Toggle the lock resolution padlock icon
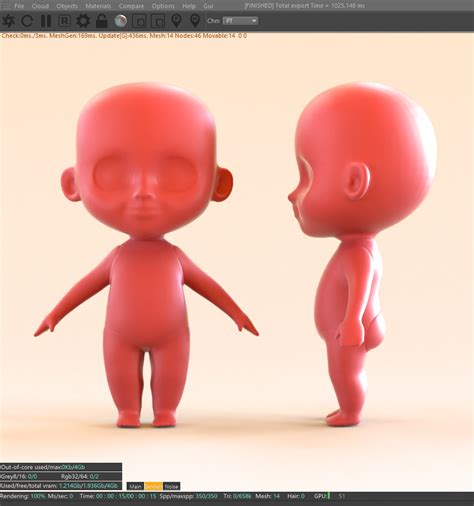The image size is (474, 506). (102, 21)
